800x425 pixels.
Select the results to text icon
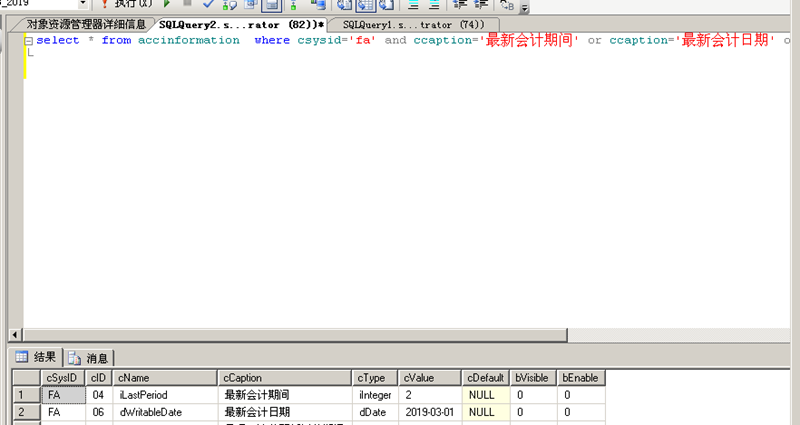click(x=344, y=5)
